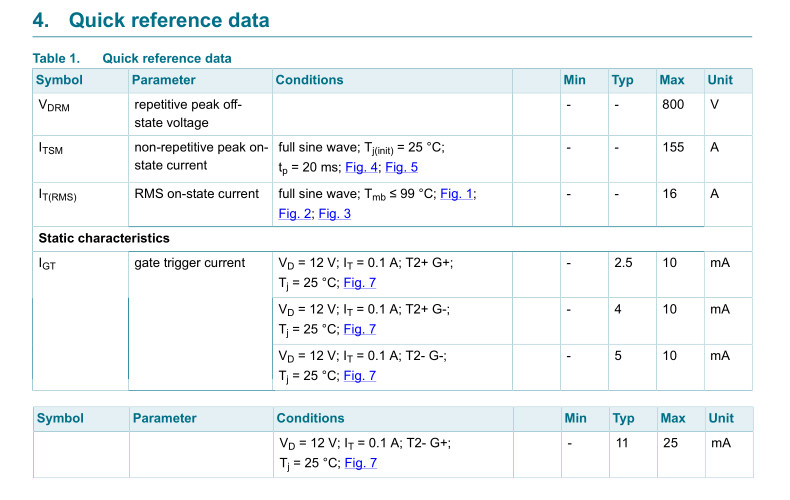Screen dimensions: 790x500
Task: Open Fig. 7 link in T2- G+ row
Action: tap(360, 462)
